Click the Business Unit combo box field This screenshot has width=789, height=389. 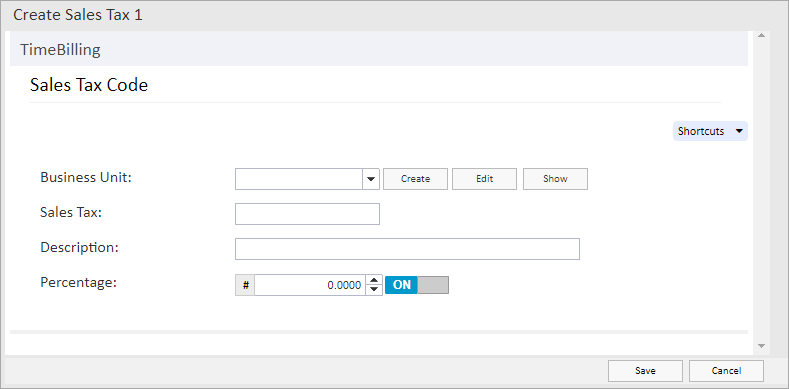299,179
